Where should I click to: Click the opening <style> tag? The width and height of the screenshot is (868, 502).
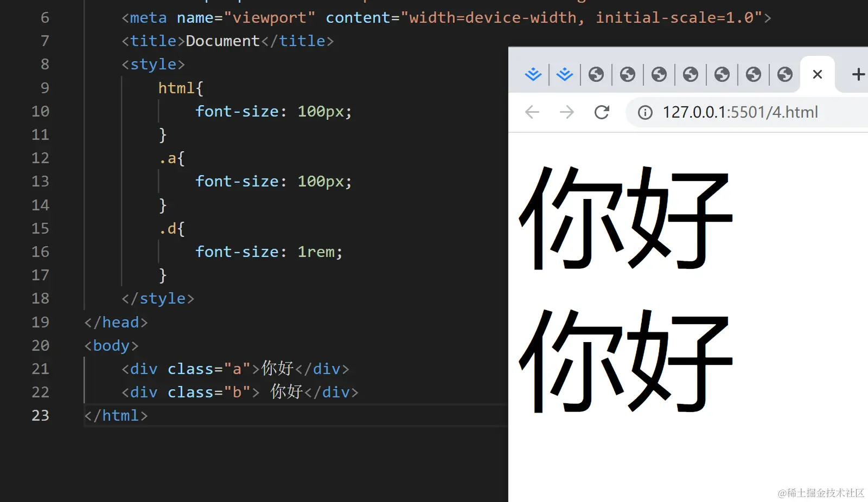tap(154, 65)
